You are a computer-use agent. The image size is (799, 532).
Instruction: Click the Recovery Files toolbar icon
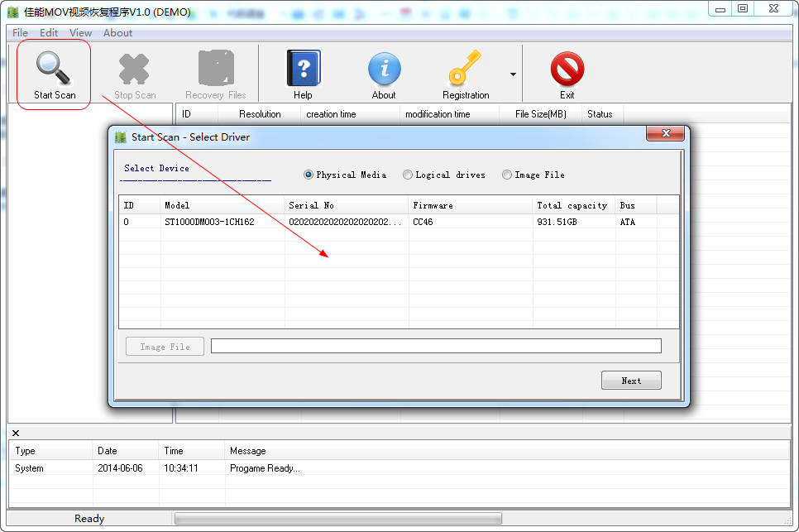tap(216, 68)
